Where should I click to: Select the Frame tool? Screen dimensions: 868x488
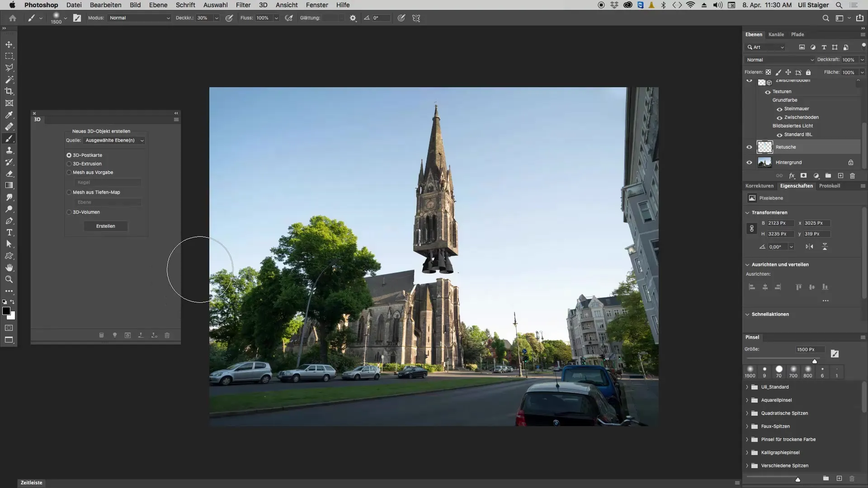click(x=9, y=103)
